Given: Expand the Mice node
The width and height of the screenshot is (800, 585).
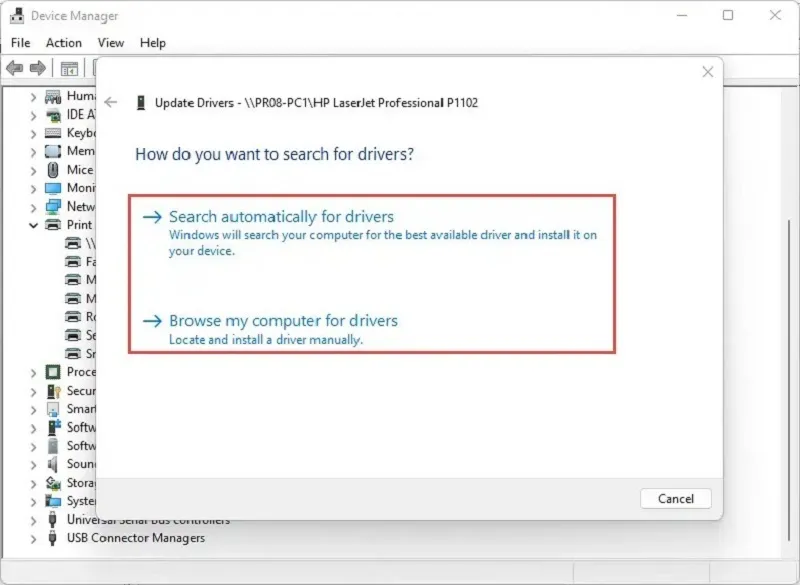Looking at the screenshot, I should pyautogui.click(x=33, y=170).
